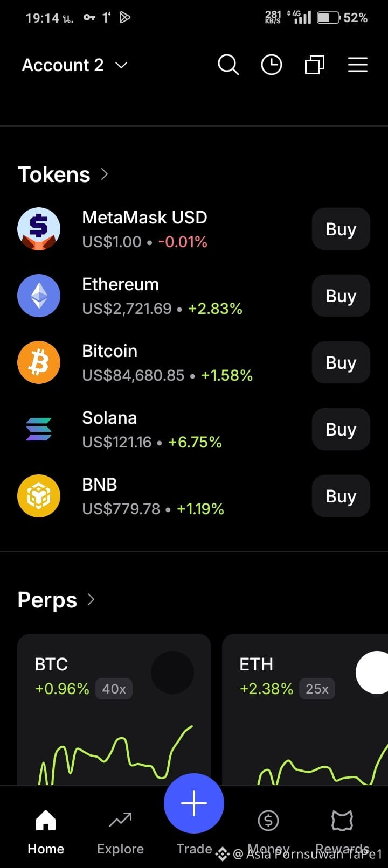Viewport: 388px width, 868px height.
Task: Open the search magnifier icon
Action: tap(228, 65)
